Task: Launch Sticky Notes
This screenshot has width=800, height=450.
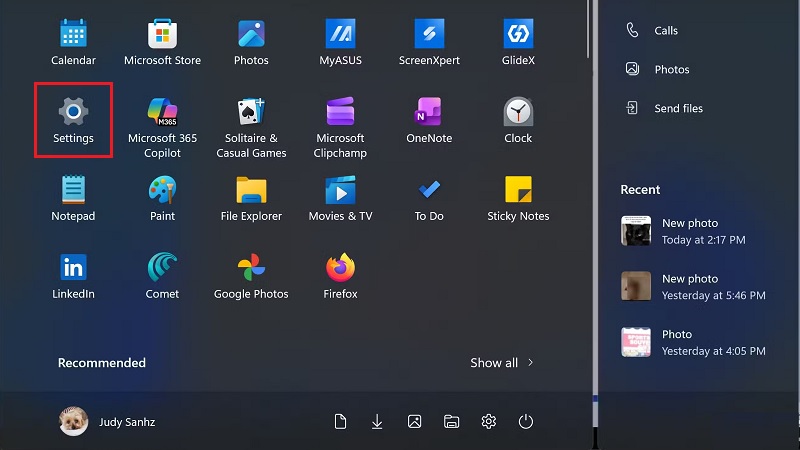Action: pyautogui.click(x=518, y=198)
